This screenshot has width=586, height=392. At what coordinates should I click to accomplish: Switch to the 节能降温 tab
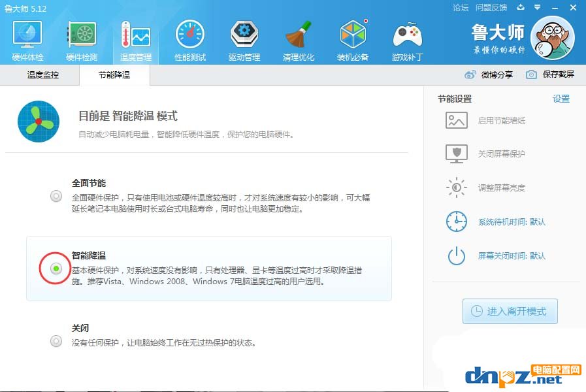(x=114, y=74)
